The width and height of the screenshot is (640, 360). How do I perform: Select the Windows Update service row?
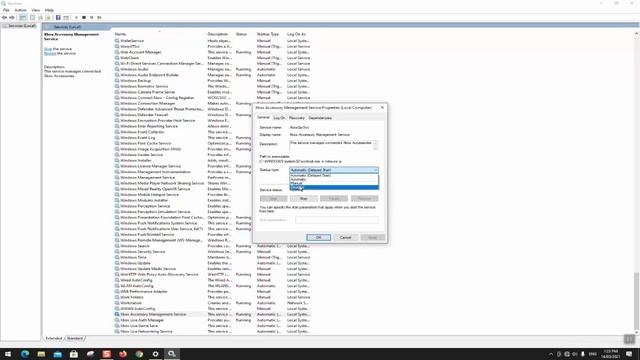click(x=212, y=263)
